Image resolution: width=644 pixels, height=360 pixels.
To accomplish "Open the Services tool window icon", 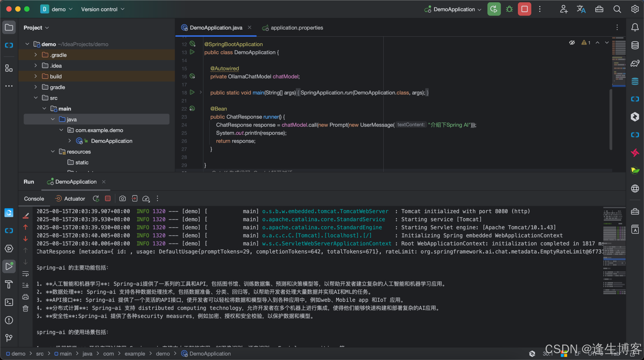I will tap(9, 249).
